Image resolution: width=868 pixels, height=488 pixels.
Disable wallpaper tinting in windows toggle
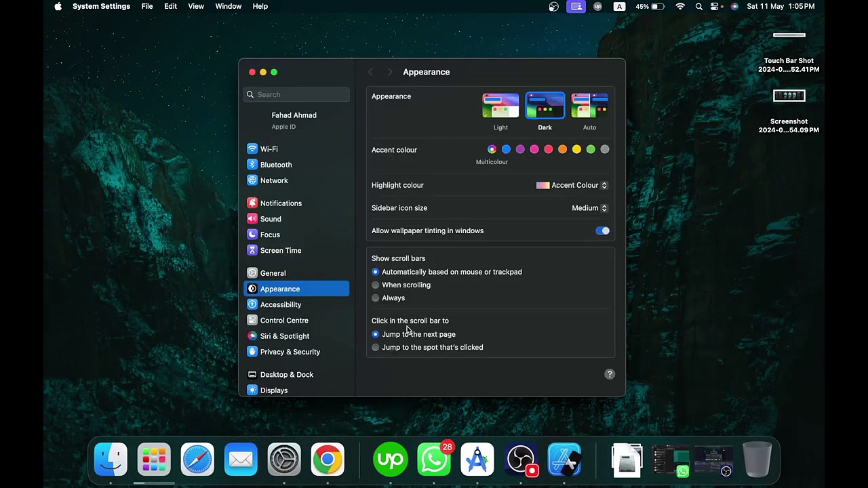[602, 231]
